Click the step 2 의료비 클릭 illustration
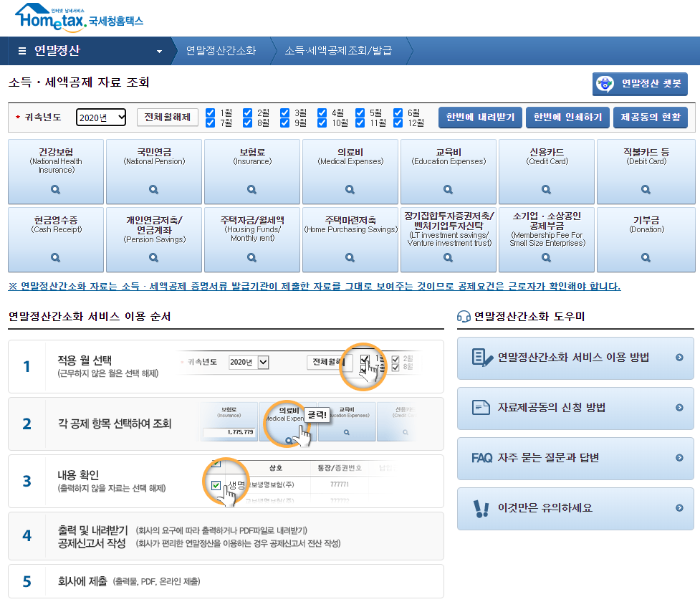The width and height of the screenshot is (700, 607). [x=308, y=424]
